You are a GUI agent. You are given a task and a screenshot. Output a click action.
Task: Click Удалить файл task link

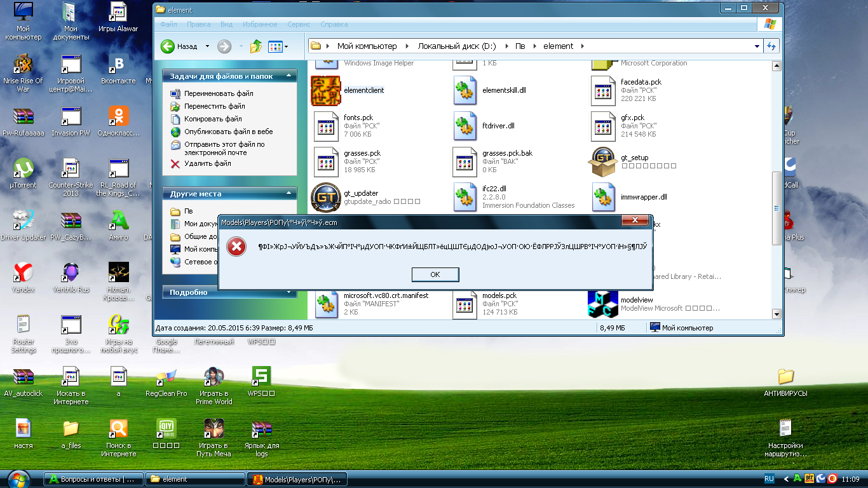[x=207, y=163]
